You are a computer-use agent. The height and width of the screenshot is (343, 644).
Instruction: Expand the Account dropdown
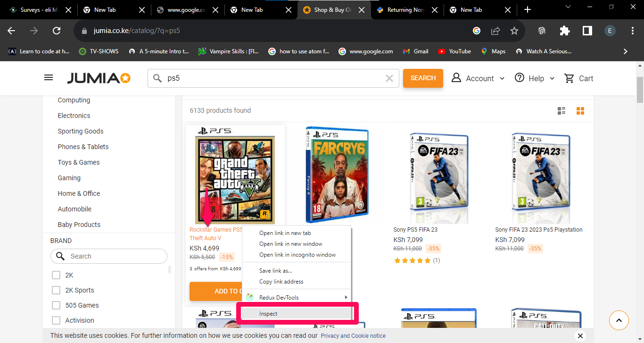(x=478, y=78)
